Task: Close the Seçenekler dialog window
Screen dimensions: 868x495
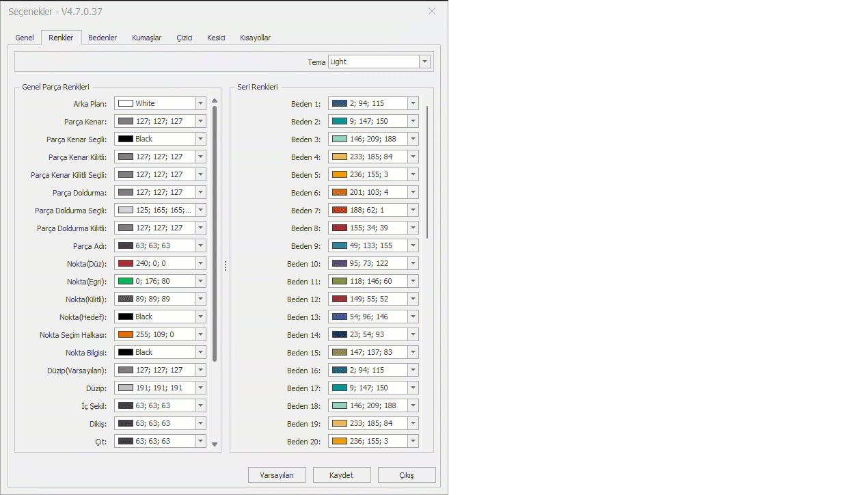Action: tap(432, 11)
